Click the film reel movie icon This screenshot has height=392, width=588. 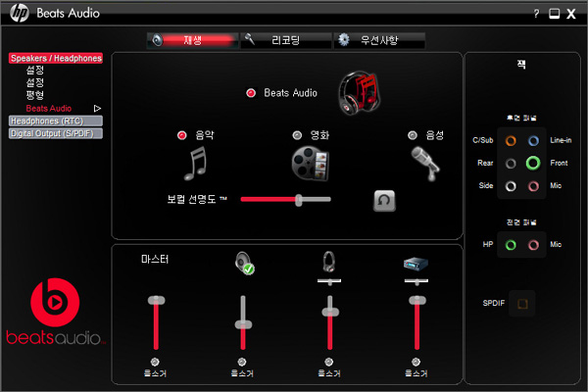(311, 164)
